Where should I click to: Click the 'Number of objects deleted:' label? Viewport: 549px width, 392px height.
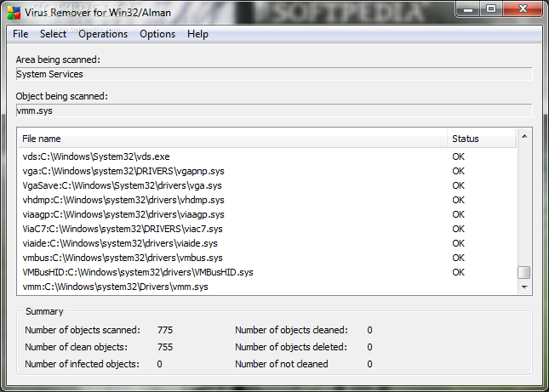click(x=291, y=347)
